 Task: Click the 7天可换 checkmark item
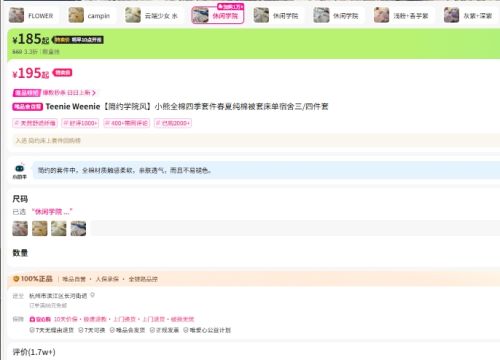(x=92, y=330)
